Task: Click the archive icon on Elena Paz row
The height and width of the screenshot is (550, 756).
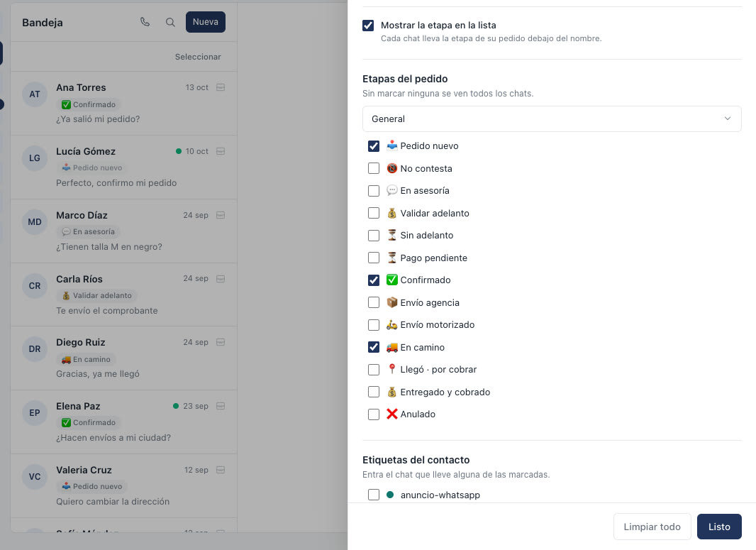Action: pos(221,406)
